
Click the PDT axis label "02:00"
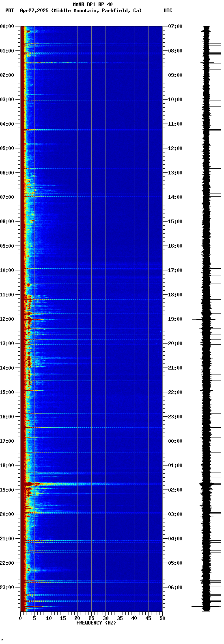tap(7, 75)
